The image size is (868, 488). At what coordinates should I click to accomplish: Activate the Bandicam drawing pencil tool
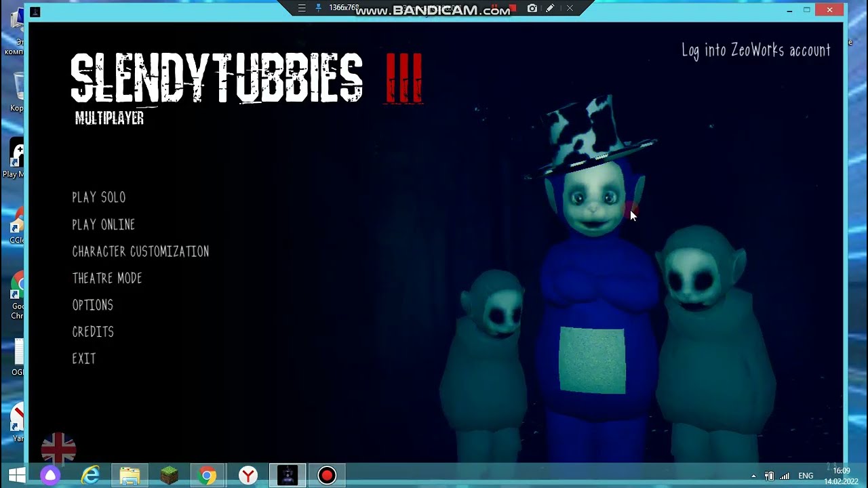551,8
